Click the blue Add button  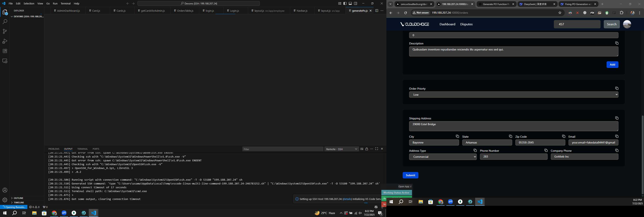point(612,65)
